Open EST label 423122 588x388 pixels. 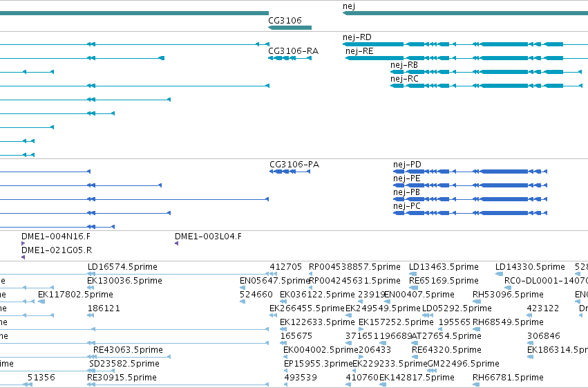[542, 308]
